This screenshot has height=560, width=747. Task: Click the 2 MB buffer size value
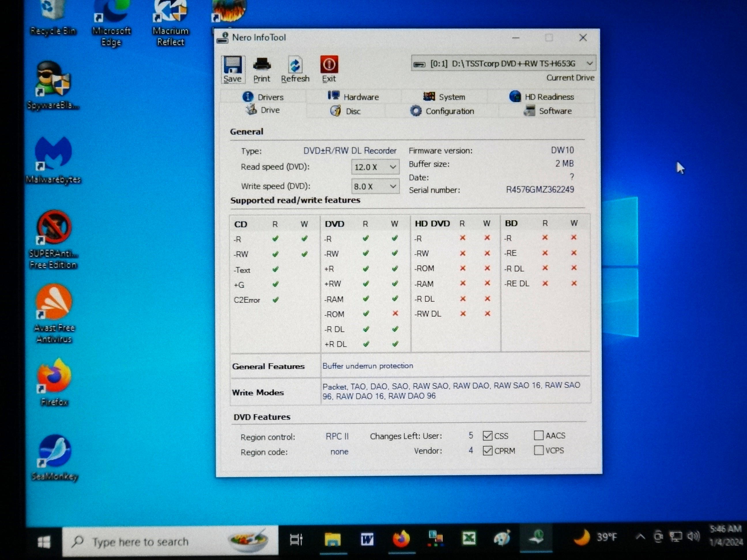click(564, 163)
